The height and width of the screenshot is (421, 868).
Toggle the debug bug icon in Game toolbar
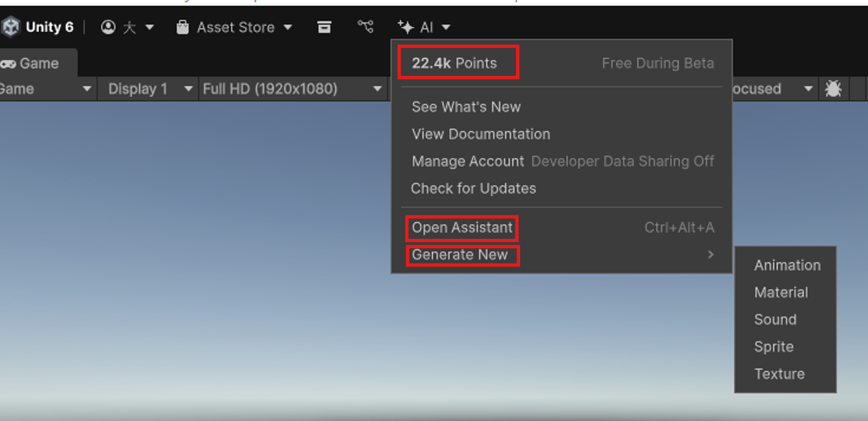[x=833, y=88]
